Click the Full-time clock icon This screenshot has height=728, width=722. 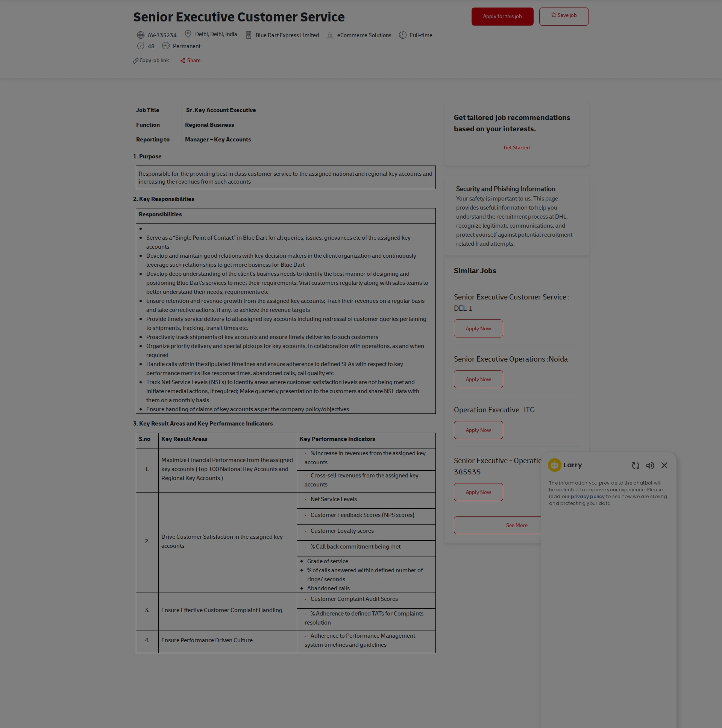[403, 35]
